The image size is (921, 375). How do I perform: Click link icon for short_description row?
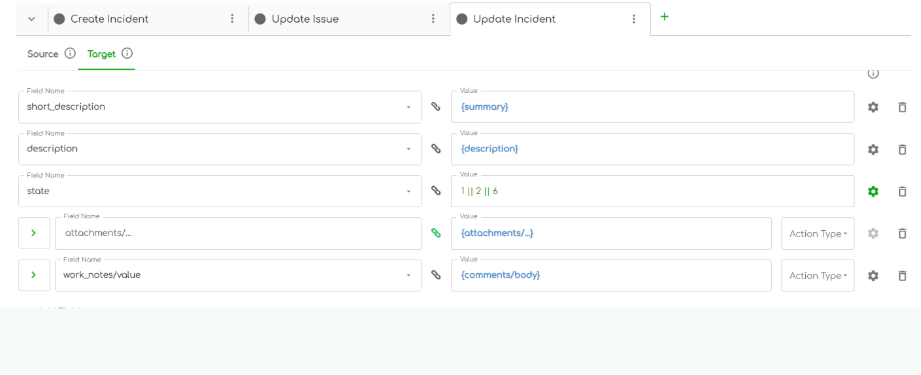pyautogui.click(x=435, y=107)
